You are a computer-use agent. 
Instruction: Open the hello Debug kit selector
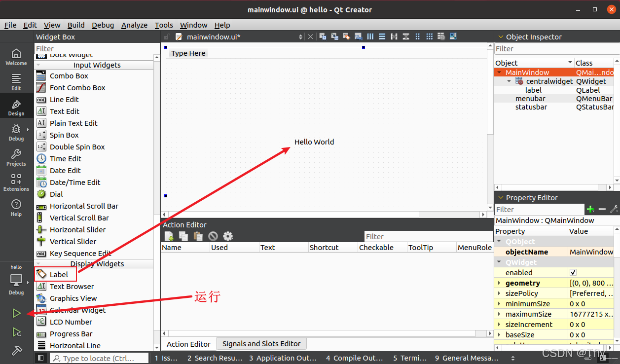pos(16,281)
